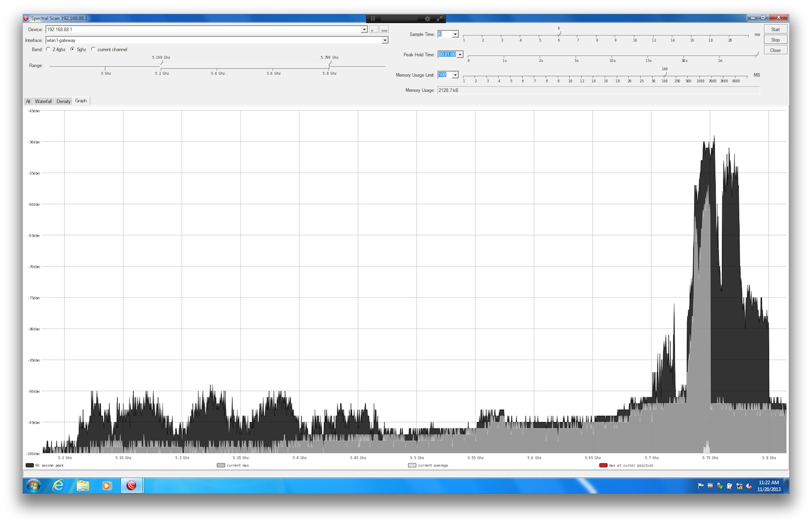Open Windows Media Player from the taskbar
Screen dimensions: 812x525
107,486
